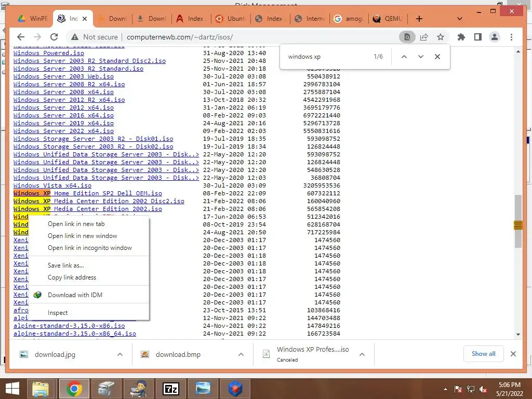Close the downloads shelf
This screenshot has width=532, height=399.
513,354
